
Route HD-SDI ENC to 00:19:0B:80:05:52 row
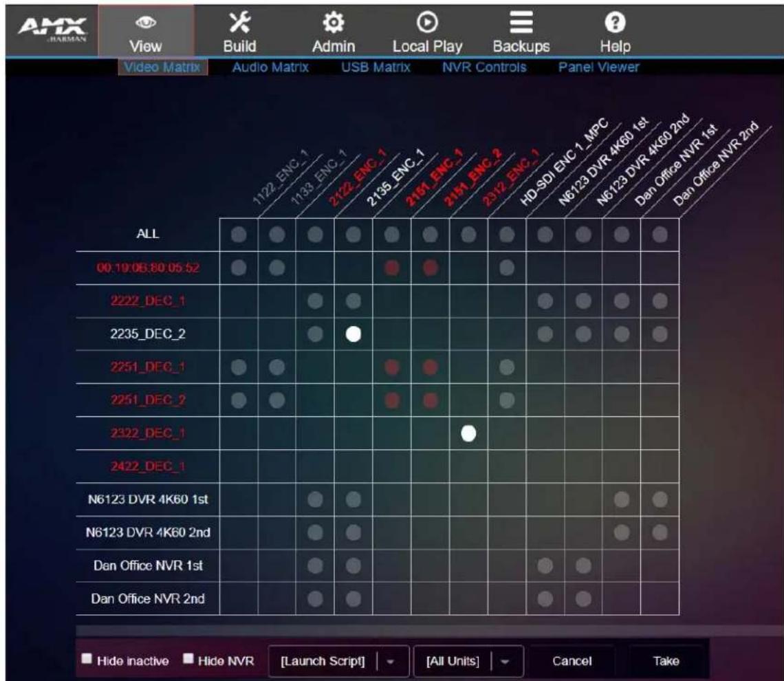(506, 268)
